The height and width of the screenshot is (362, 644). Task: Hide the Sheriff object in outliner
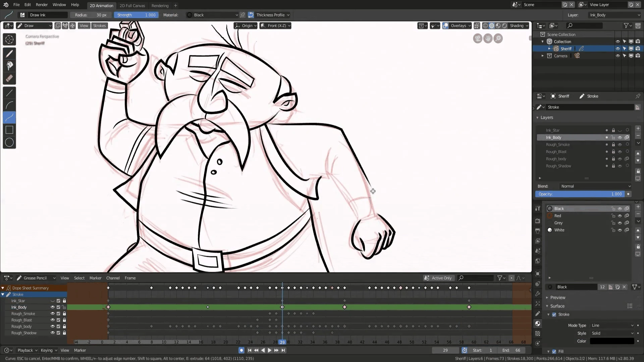618,49
